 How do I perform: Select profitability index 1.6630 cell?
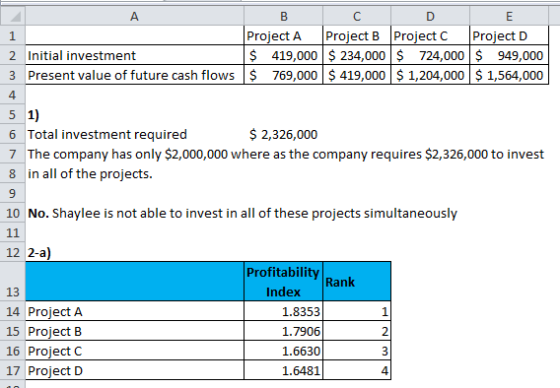pos(283,350)
